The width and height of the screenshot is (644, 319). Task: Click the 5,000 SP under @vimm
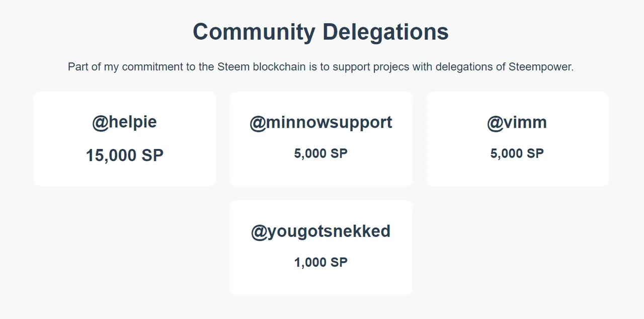517,153
